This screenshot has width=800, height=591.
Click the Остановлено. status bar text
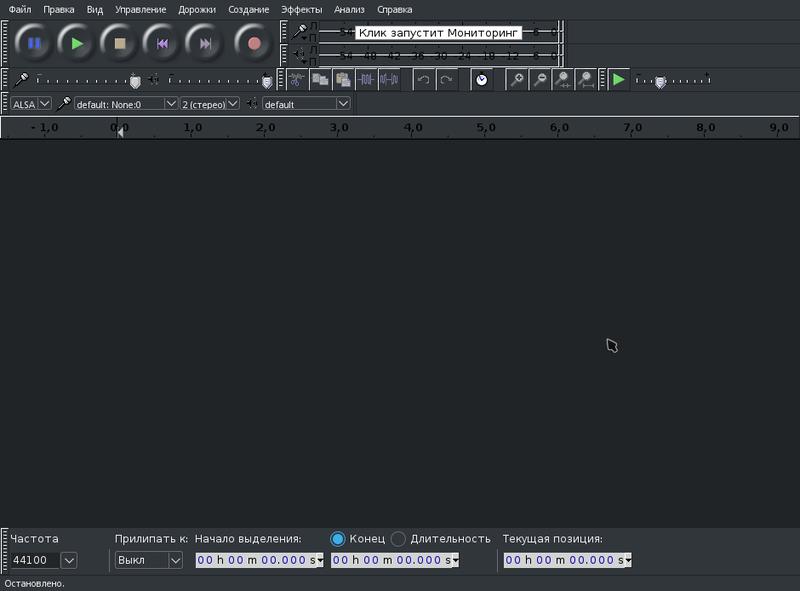pos(34,583)
